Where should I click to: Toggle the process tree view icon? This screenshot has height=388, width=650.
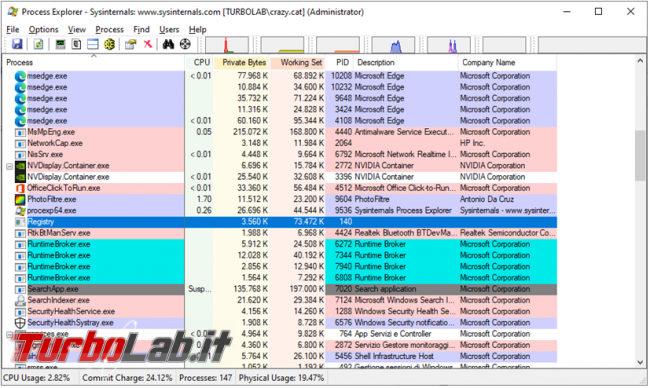[76, 44]
